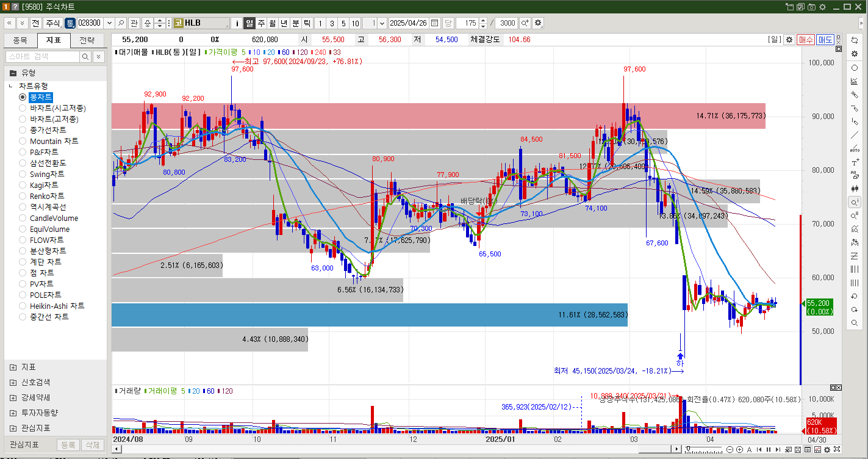Screen dimensions: 868x459
Task: Jump to last bar with skip-forward icon
Action: pos(778,449)
